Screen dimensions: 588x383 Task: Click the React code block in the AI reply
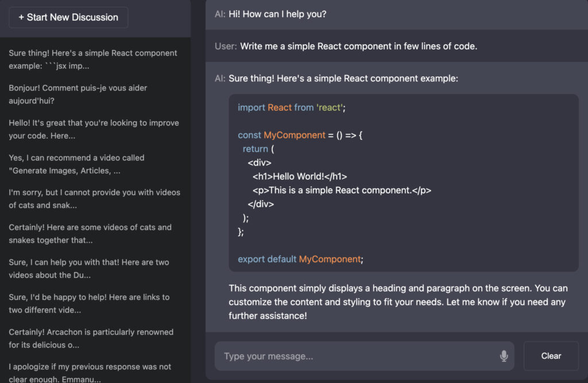(404, 183)
